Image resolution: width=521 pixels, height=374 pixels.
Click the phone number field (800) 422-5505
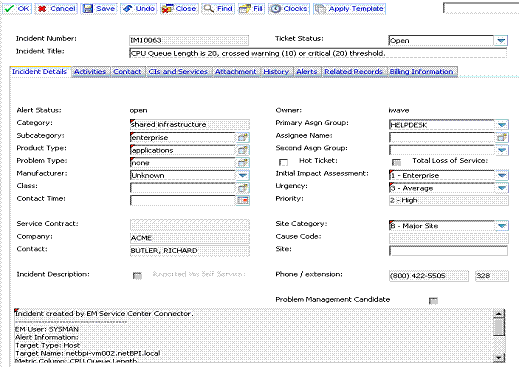[429, 276]
